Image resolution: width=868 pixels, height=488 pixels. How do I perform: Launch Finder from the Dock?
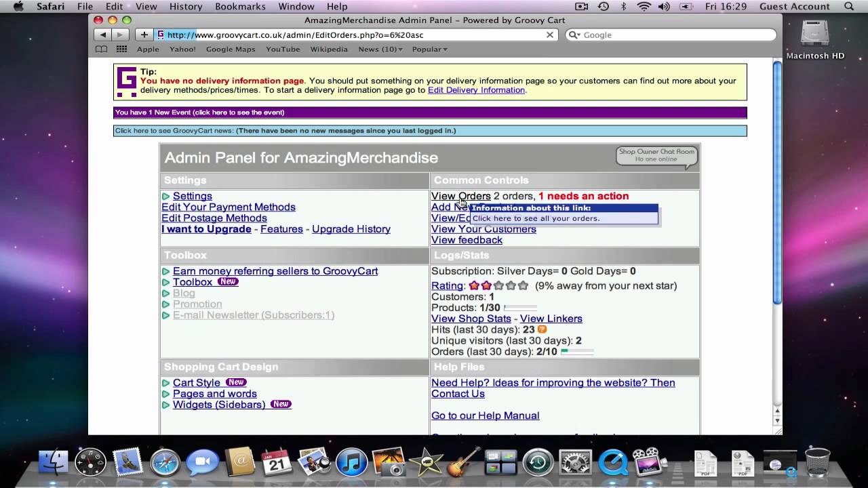click(x=53, y=462)
